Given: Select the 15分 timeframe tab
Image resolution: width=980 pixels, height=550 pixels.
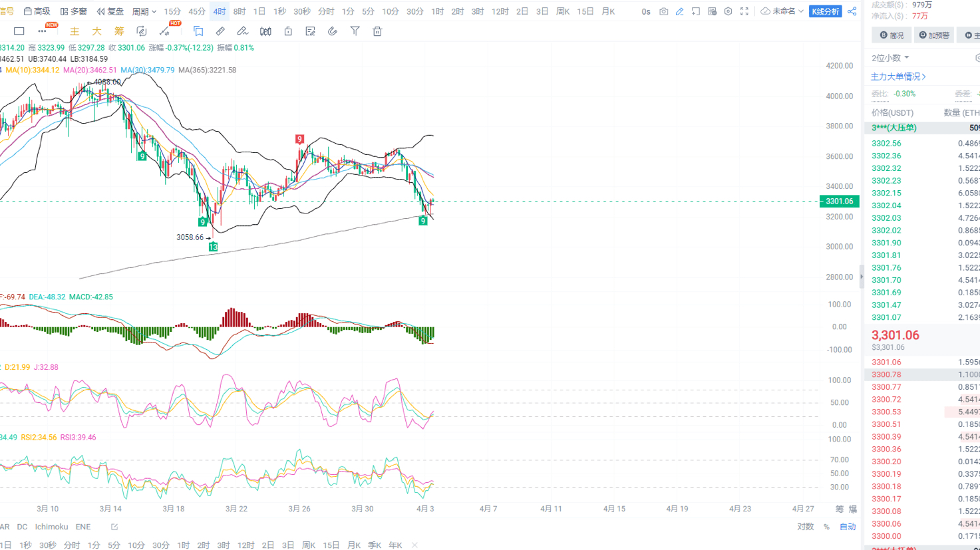Looking at the screenshot, I should [172, 11].
